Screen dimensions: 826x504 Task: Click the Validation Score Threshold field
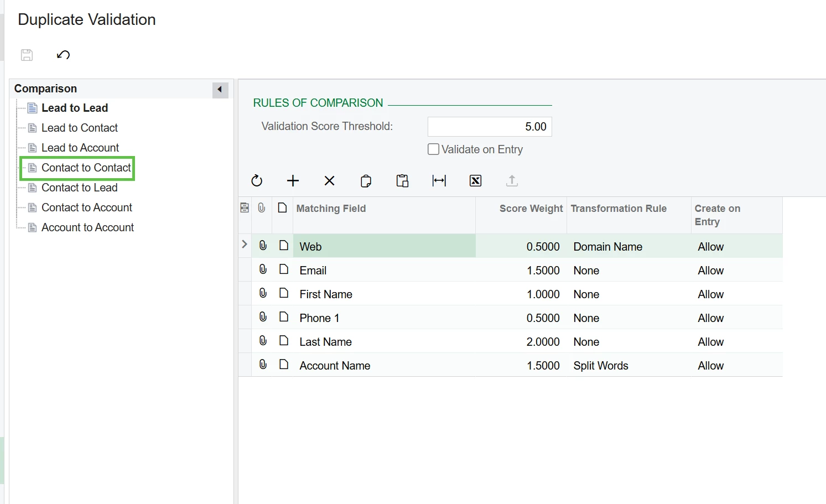coord(490,127)
